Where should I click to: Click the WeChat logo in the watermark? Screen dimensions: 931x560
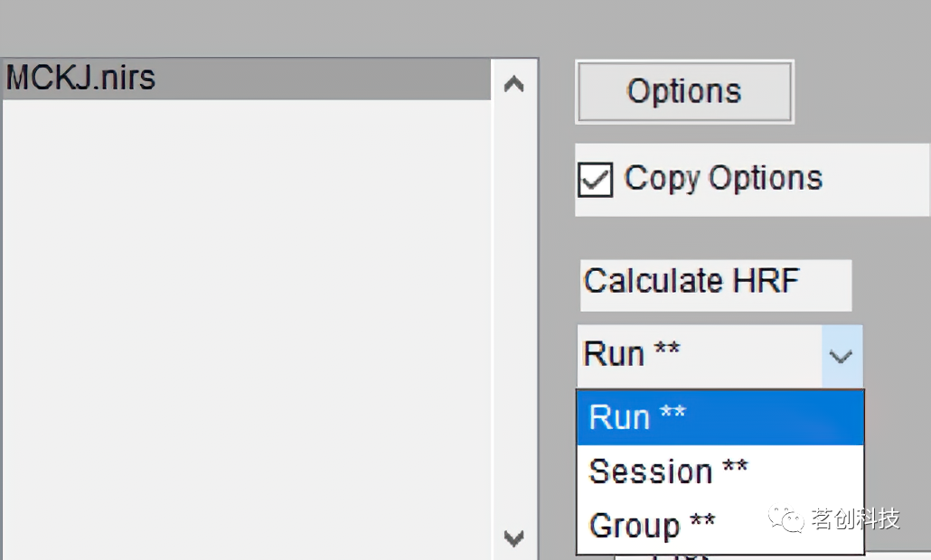tap(785, 519)
